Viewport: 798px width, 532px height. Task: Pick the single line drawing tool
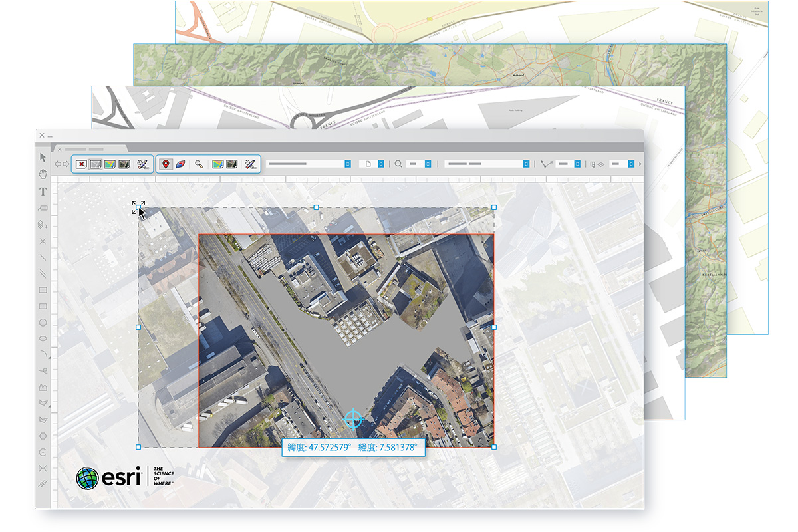[43, 257]
